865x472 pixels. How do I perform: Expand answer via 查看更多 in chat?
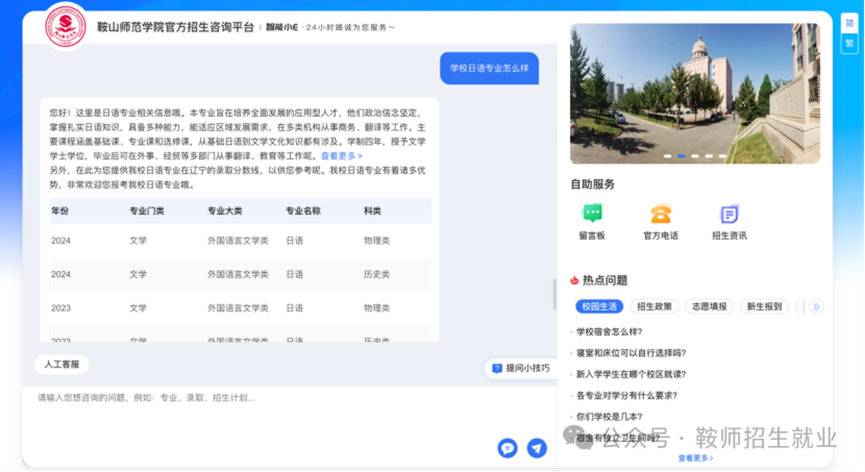pyautogui.click(x=341, y=156)
